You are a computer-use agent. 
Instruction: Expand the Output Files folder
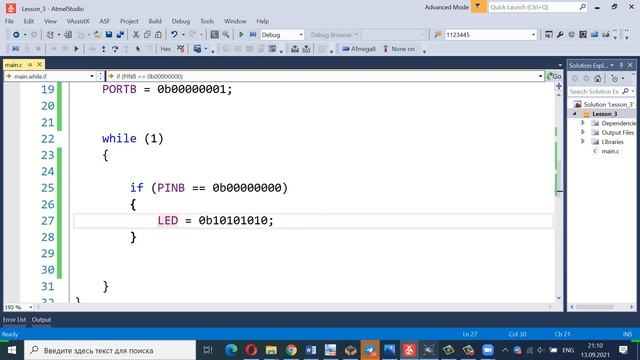[583, 132]
